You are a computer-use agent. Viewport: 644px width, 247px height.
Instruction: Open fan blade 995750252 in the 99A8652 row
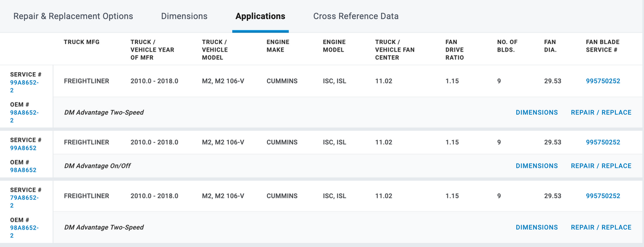coord(603,142)
